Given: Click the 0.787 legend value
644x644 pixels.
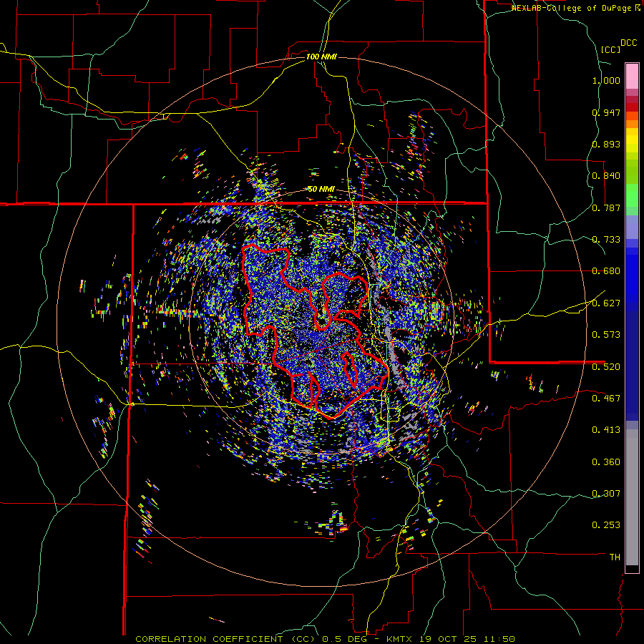Looking at the screenshot, I should point(606,208).
